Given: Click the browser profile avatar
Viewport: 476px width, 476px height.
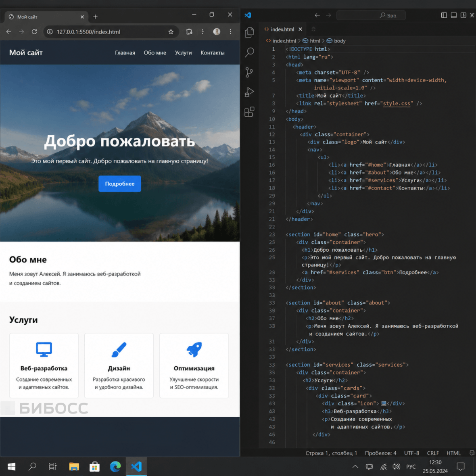Looking at the screenshot, I should [217, 31].
